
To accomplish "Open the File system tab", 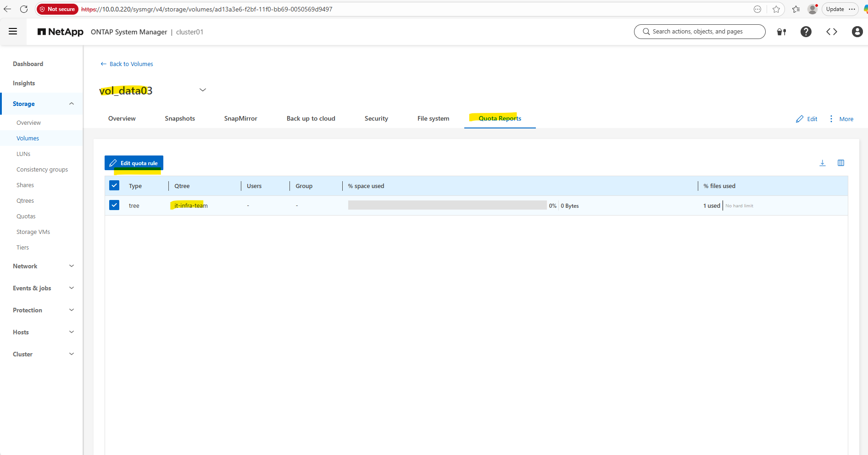I will point(433,118).
